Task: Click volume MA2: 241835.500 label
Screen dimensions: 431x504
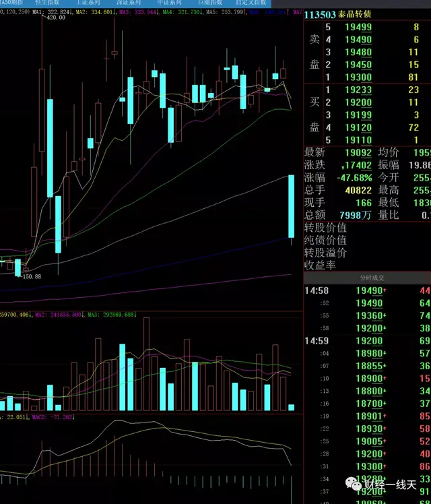Action: click(x=59, y=315)
